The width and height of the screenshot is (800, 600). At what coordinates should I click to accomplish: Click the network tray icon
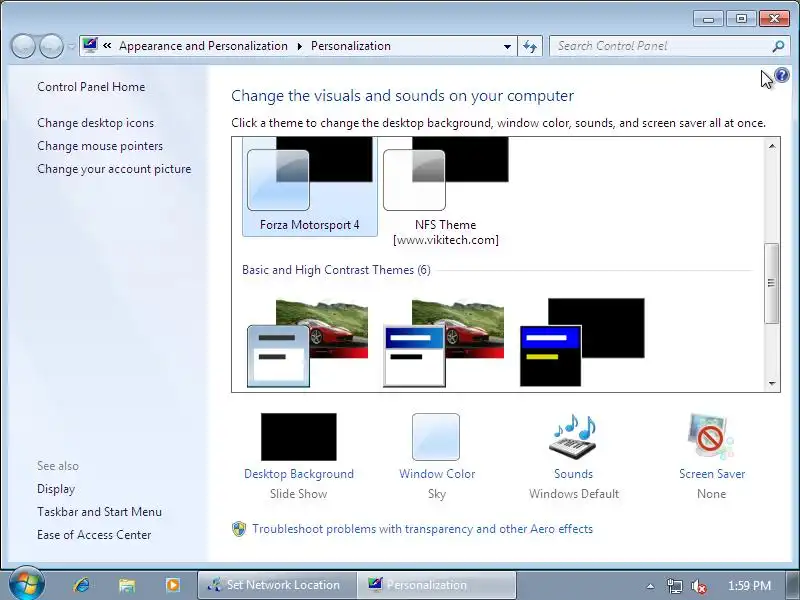point(674,586)
